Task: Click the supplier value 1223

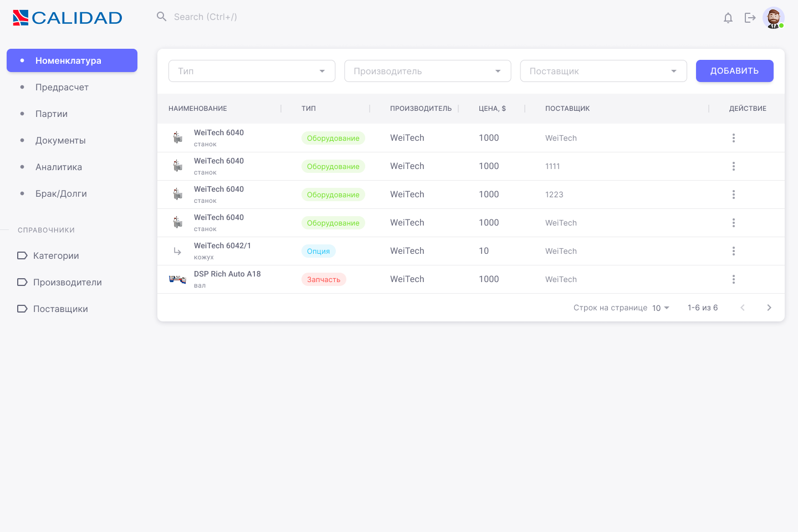Action: click(554, 195)
